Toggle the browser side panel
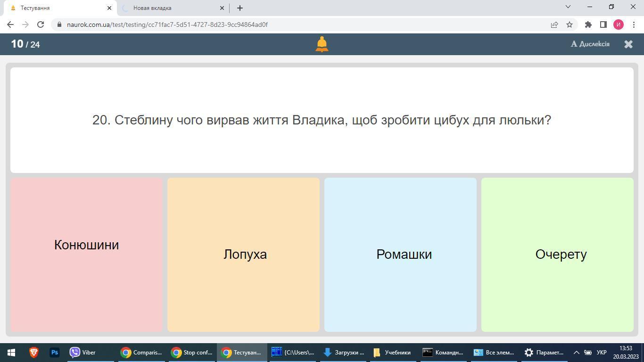The width and height of the screenshot is (644, 362). (x=603, y=25)
